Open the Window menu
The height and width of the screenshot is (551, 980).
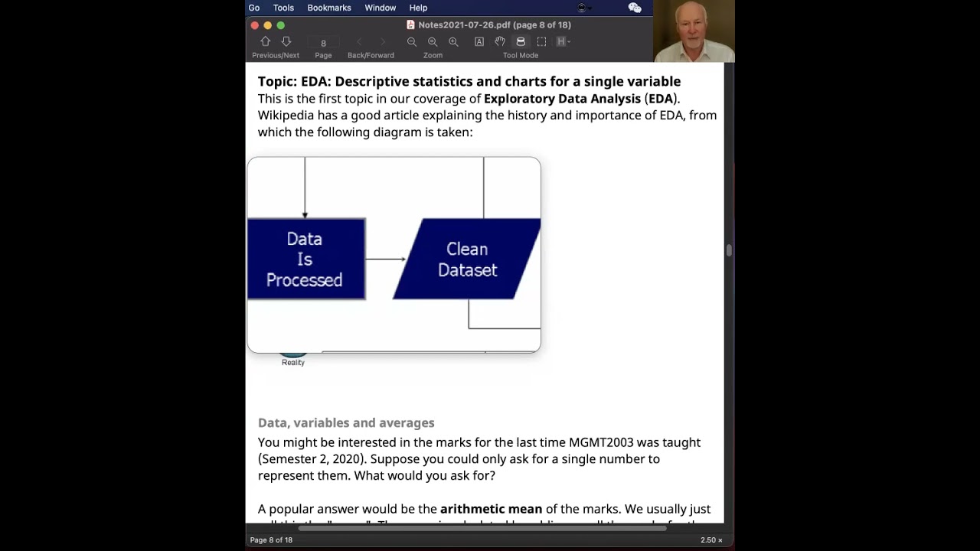[381, 8]
